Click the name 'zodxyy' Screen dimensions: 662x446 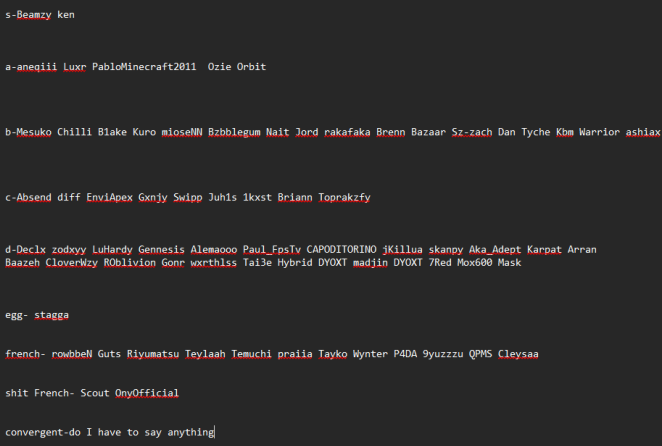point(69,250)
